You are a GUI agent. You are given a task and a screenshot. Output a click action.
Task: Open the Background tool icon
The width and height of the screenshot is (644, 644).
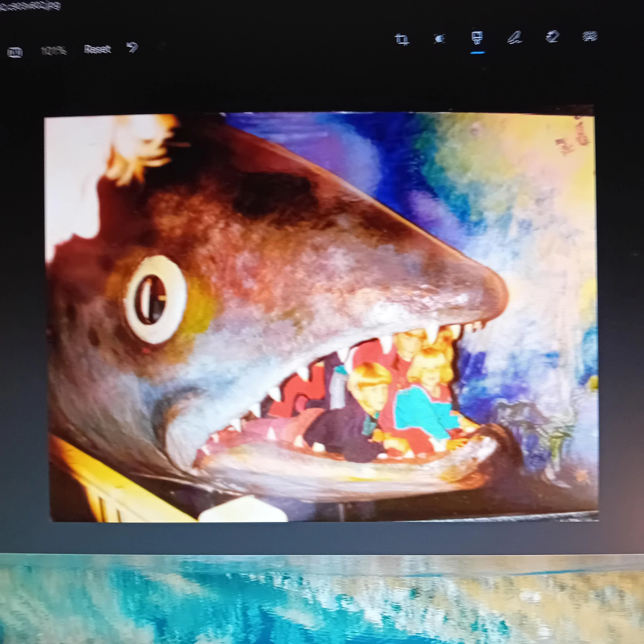click(590, 36)
